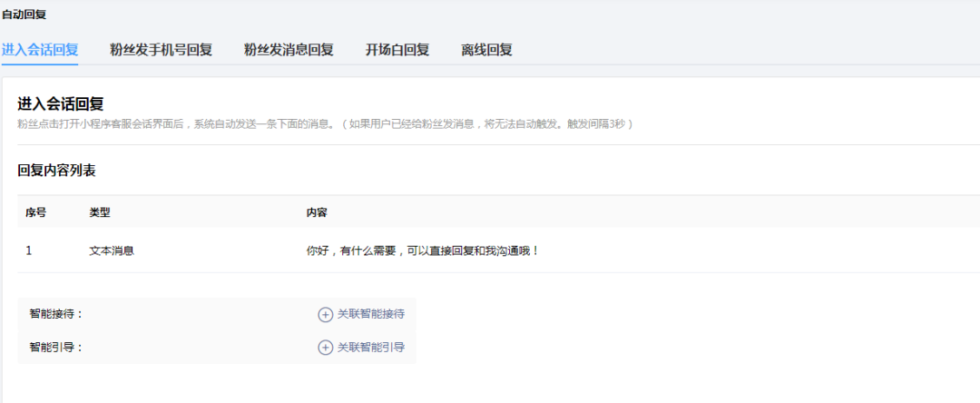
Task: Click the plus icon beside 关联智能引导
Action: pyautogui.click(x=325, y=348)
